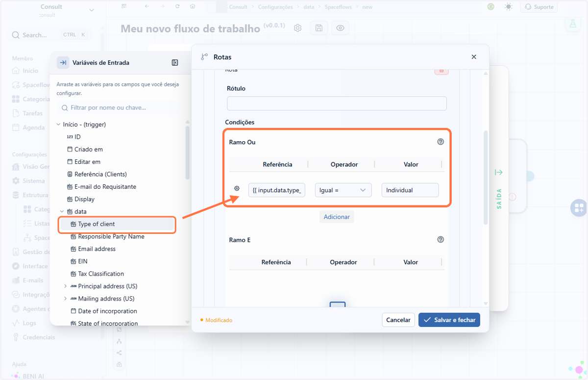Open Tarefas in the left sidebar

32,113
